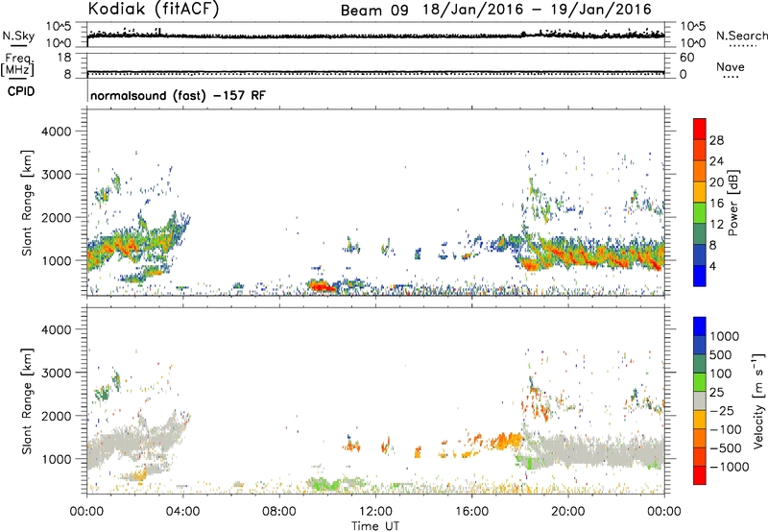Click the N.Sky noise trace in the top panel
The height and width of the screenshot is (532, 768).
[375, 36]
